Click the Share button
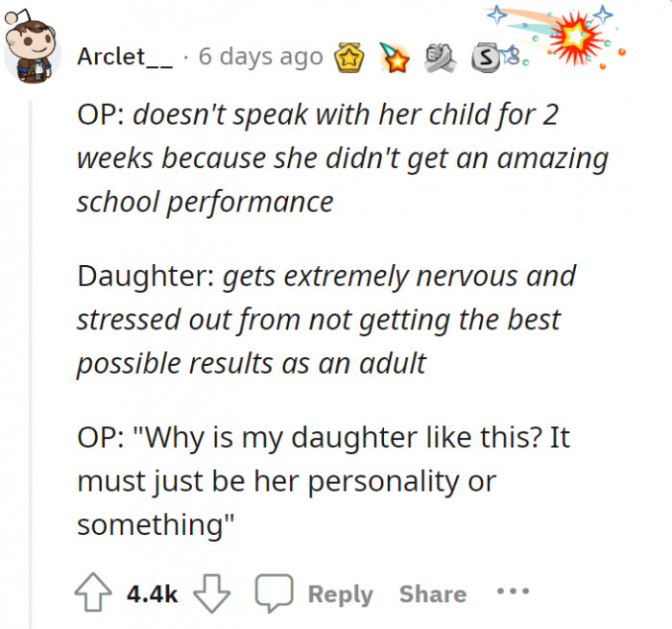This screenshot has height=629, width=672. pos(432,594)
